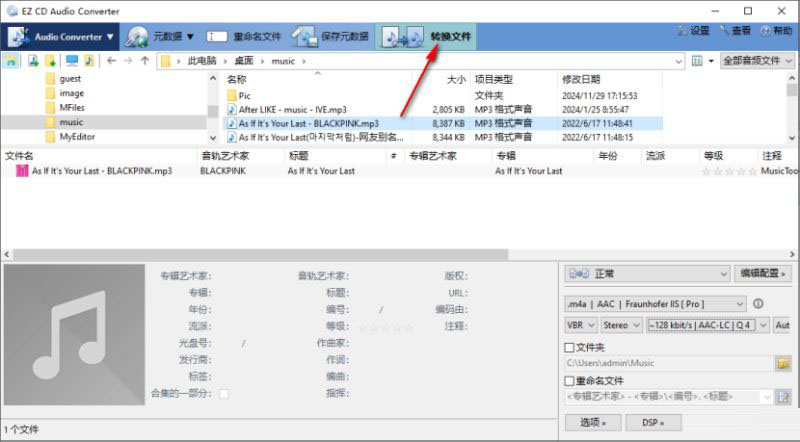Screen dimensions: 800x442
Task: Click the 等级 star rating in metadata panel
Action: pos(385,327)
